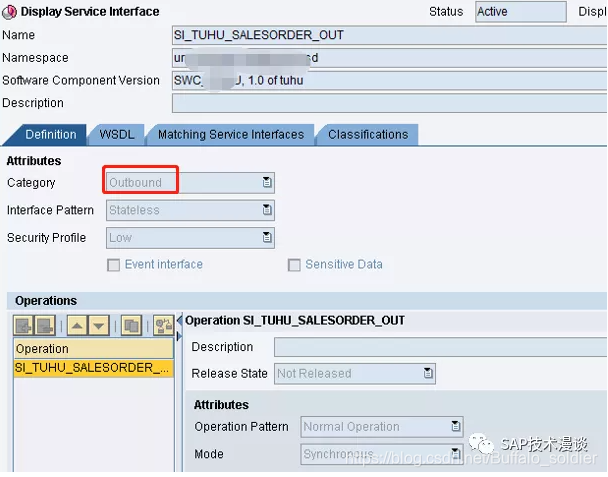This screenshot has width=608, height=477.
Task: Click the Software Component Version field
Action: click(x=390, y=81)
